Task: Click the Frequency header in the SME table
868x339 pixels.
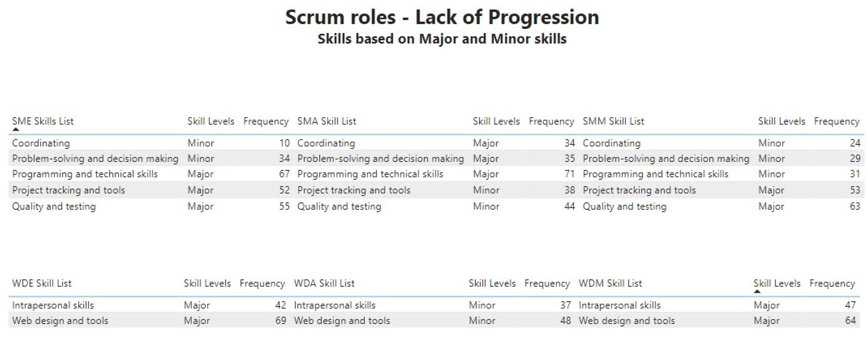Action: pos(265,121)
